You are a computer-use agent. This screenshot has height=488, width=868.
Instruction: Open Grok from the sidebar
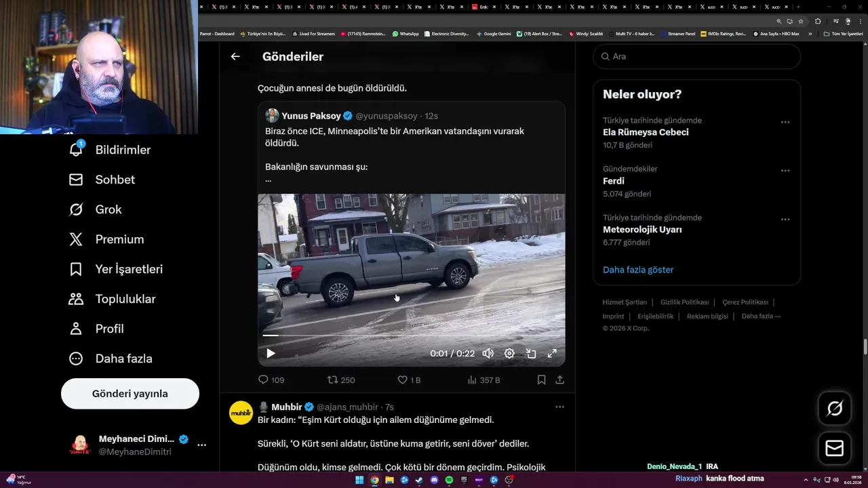(x=96, y=209)
